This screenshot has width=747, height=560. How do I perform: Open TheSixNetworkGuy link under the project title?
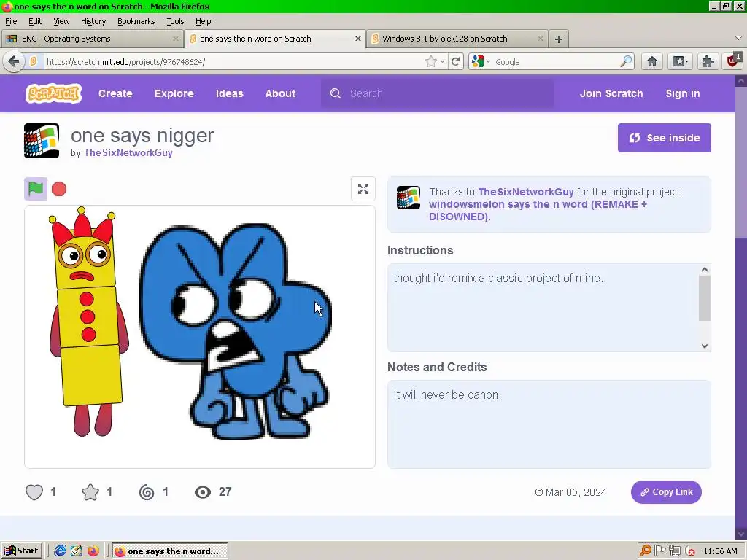pyautogui.click(x=128, y=153)
